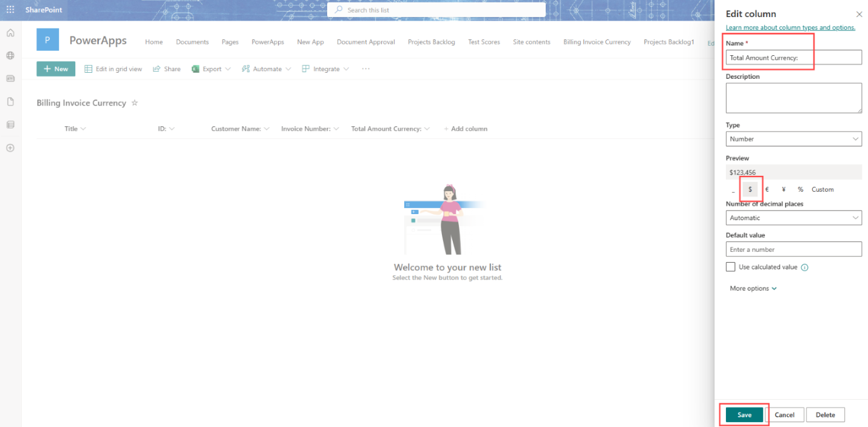The width and height of the screenshot is (868, 427).
Task: Pick the percent number format
Action: pyautogui.click(x=799, y=189)
